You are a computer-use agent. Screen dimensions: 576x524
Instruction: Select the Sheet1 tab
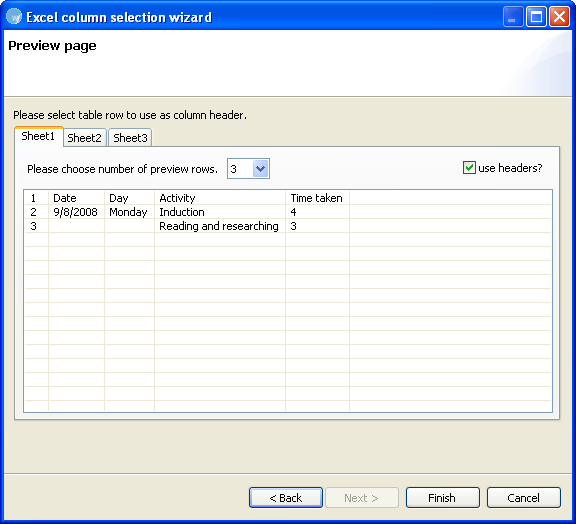(38, 136)
